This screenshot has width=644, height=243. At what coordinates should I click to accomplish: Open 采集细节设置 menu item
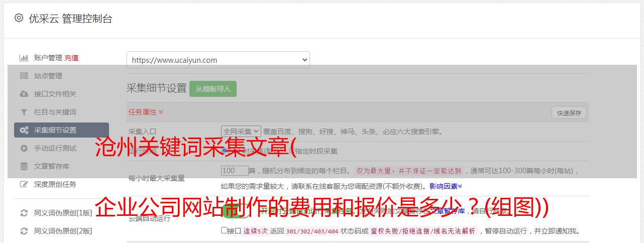(x=61, y=130)
